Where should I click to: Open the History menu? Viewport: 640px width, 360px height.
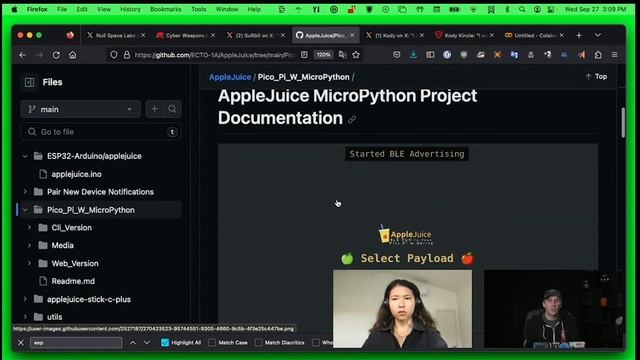(x=130, y=9)
